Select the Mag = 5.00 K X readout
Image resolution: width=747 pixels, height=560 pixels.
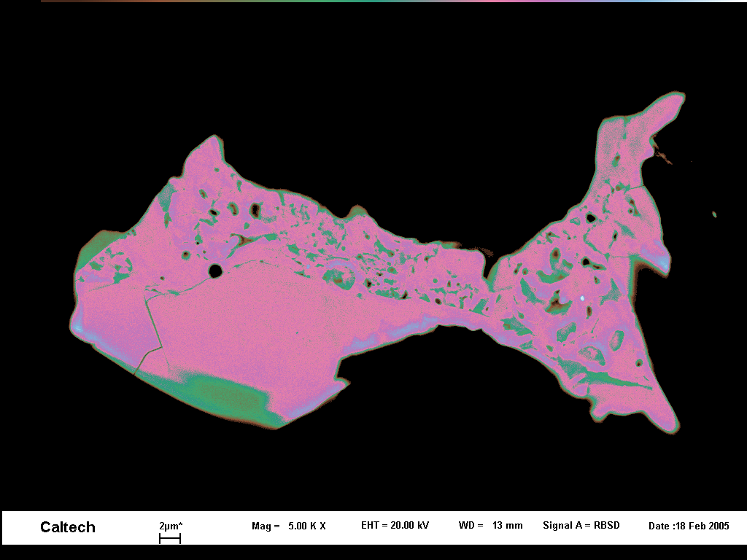[x=288, y=526]
